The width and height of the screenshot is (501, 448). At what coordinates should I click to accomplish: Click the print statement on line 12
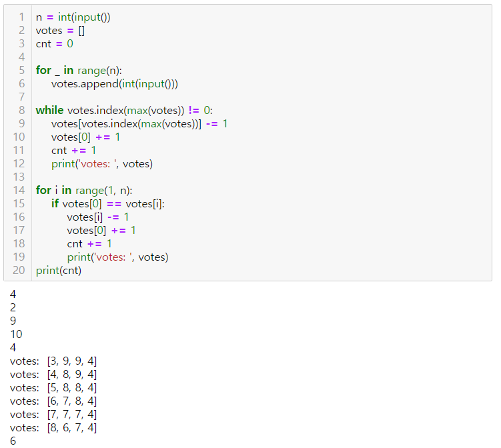click(x=102, y=164)
